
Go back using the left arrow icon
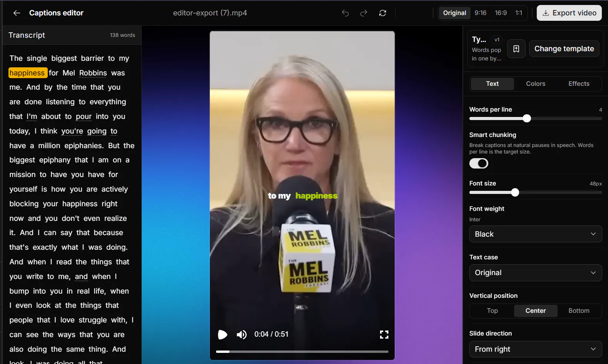pos(17,13)
